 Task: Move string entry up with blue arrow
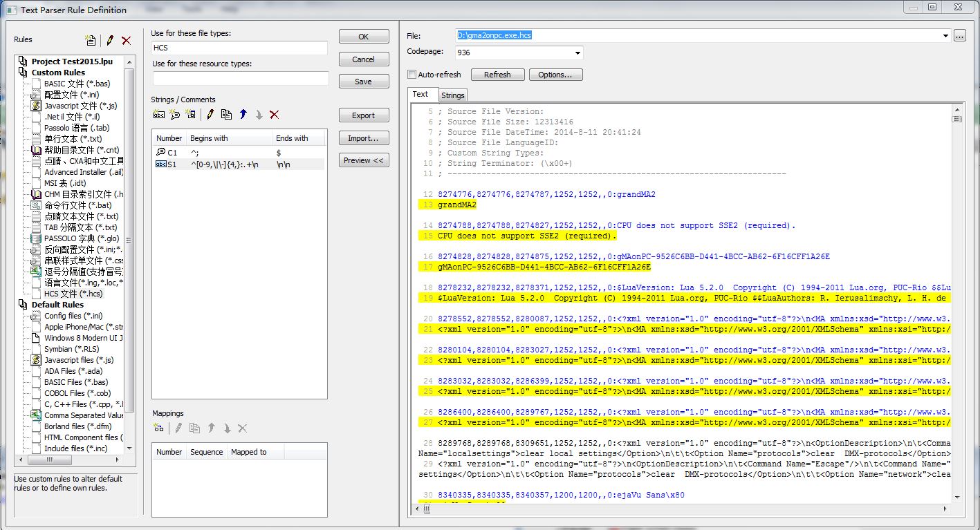[243, 115]
